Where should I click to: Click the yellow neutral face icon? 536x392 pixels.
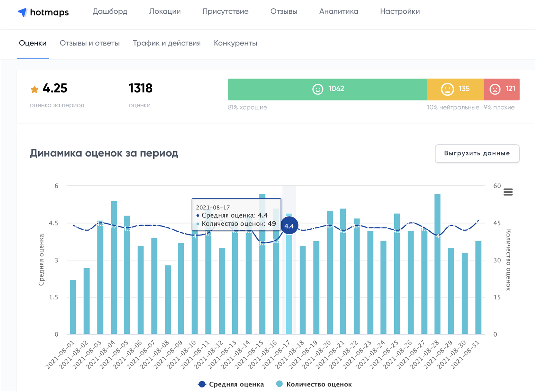click(448, 89)
